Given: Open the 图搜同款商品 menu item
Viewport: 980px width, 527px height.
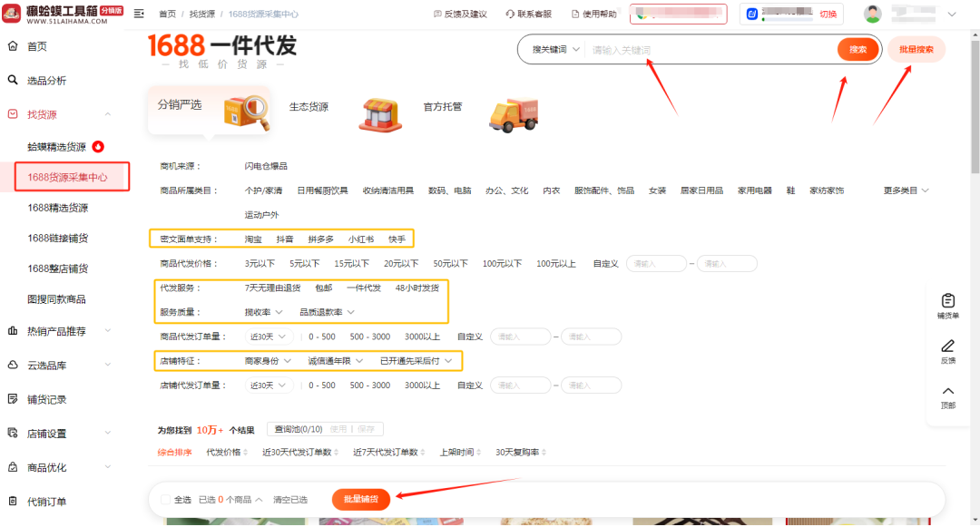Looking at the screenshot, I should point(56,299).
